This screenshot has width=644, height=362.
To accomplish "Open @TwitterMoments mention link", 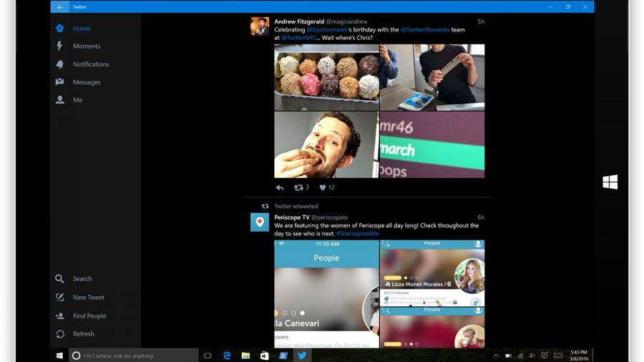I will point(425,29).
